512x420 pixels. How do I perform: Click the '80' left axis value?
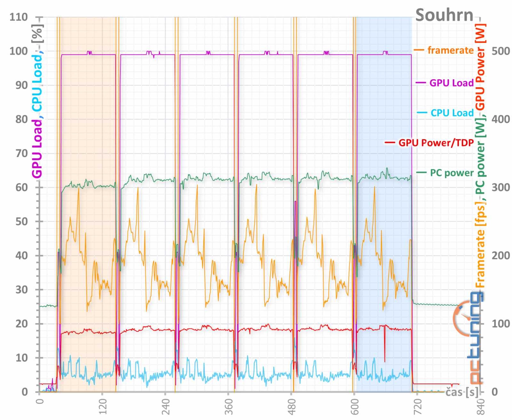click(x=22, y=119)
